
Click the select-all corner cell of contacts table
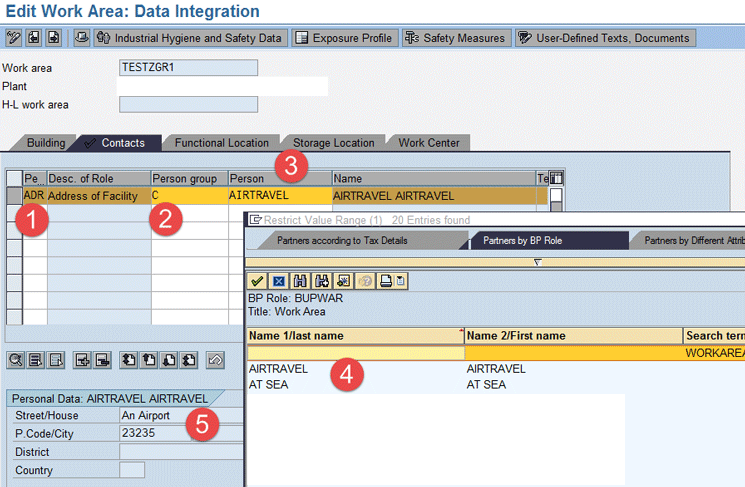tap(13, 178)
